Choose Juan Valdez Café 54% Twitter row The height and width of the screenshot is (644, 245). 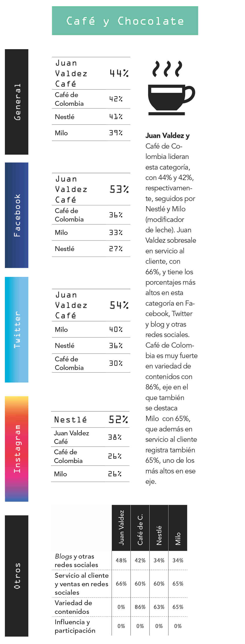91,305
